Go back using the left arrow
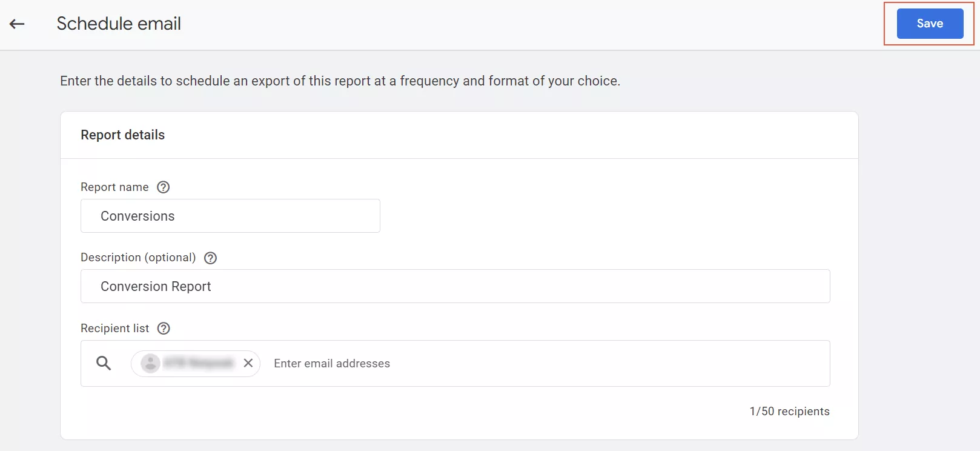Viewport: 980px width, 451px height. click(17, 24)
